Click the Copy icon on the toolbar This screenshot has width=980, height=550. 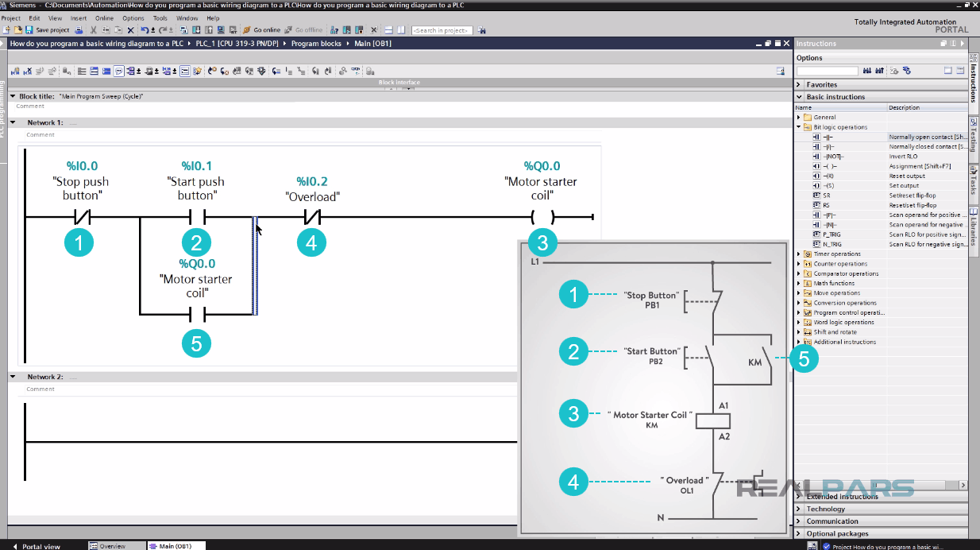(105, 29)
